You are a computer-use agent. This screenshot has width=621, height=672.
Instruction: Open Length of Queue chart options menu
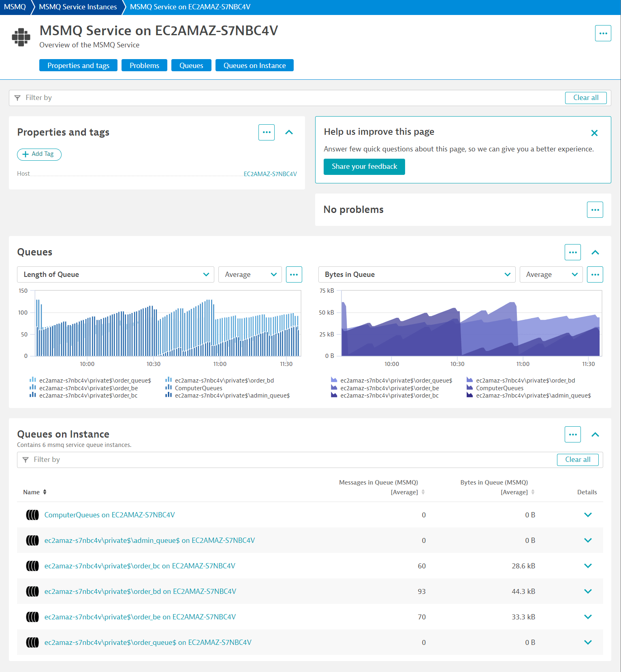(294, 274)
